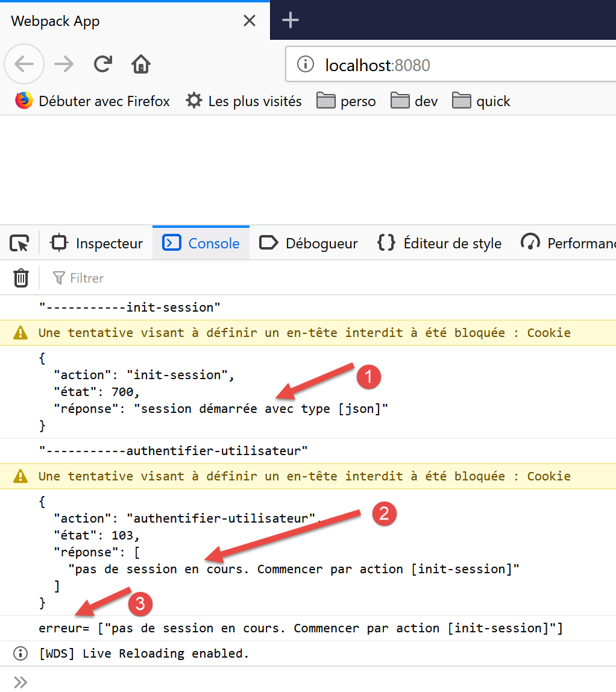
Task: Go to the browser home page
Action: (141, 64)
